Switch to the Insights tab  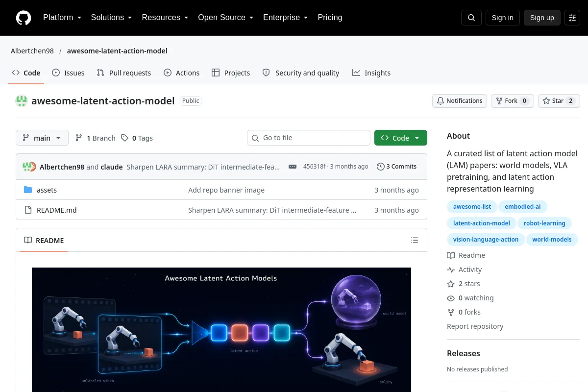[371, 73]
